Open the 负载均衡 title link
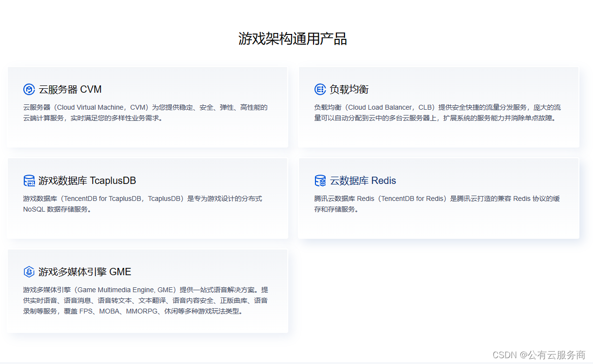 coord(349,89)
